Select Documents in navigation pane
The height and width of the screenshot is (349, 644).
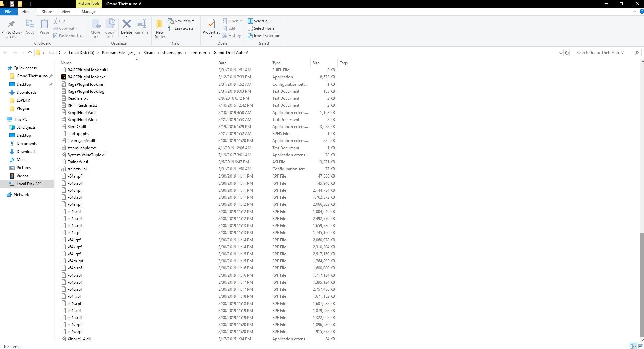click(x=27, y=144)
